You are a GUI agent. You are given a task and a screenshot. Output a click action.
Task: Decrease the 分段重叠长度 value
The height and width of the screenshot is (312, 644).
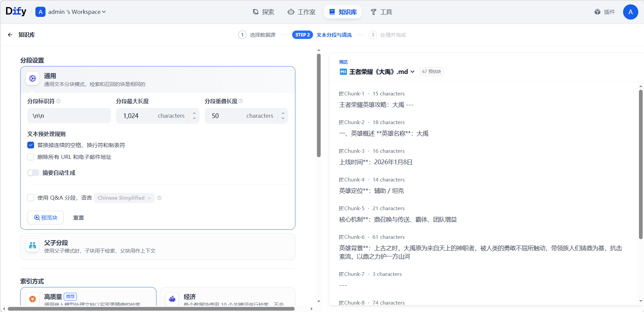pyautogui.click(x=283, y=119)
